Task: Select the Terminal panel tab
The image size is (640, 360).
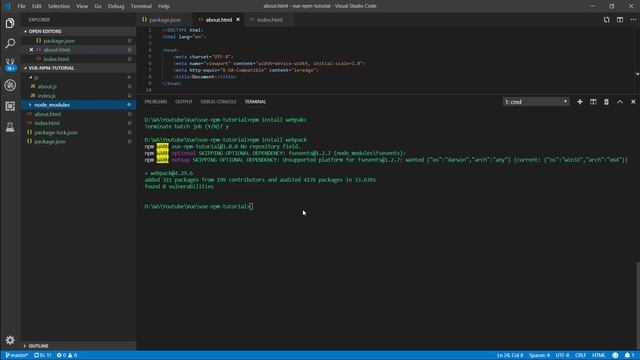Action: [256, 102]
